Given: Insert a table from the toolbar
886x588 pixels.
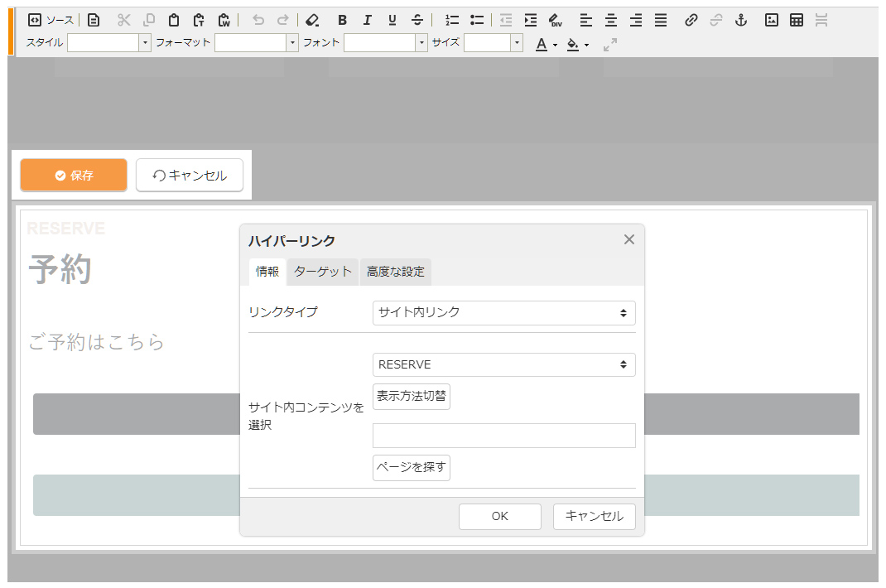Looking at the screenshot, I should [797, 20].
